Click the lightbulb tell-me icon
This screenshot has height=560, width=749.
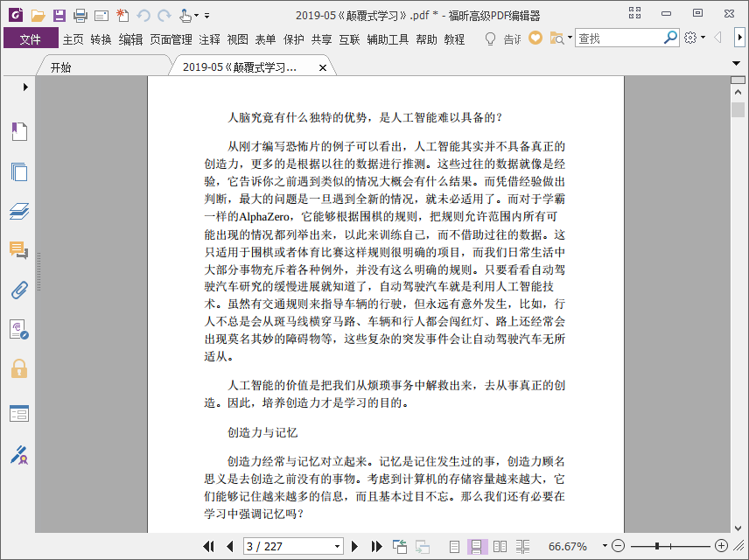[x=490, y=38]
